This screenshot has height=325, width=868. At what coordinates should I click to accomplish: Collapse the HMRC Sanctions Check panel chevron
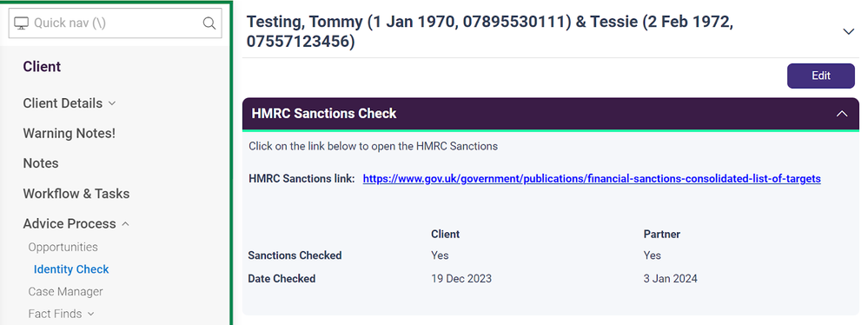click(842, 114)
